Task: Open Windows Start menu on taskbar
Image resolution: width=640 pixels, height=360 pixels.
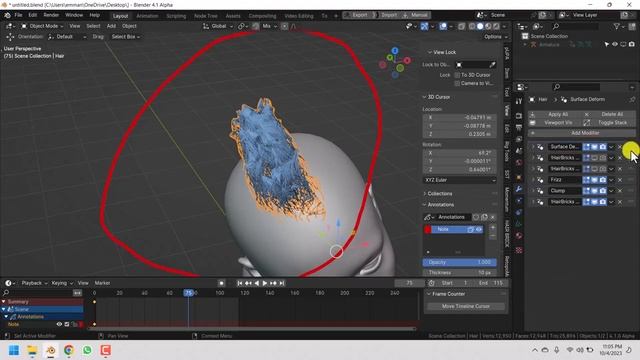Action: [14, 350]
